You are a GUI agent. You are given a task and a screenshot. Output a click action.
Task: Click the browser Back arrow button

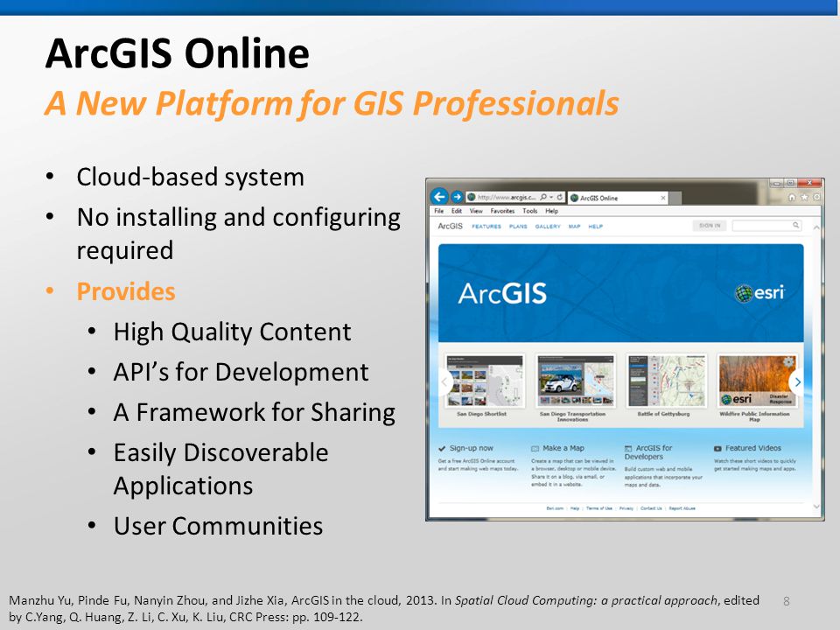(x=439, y=197)
